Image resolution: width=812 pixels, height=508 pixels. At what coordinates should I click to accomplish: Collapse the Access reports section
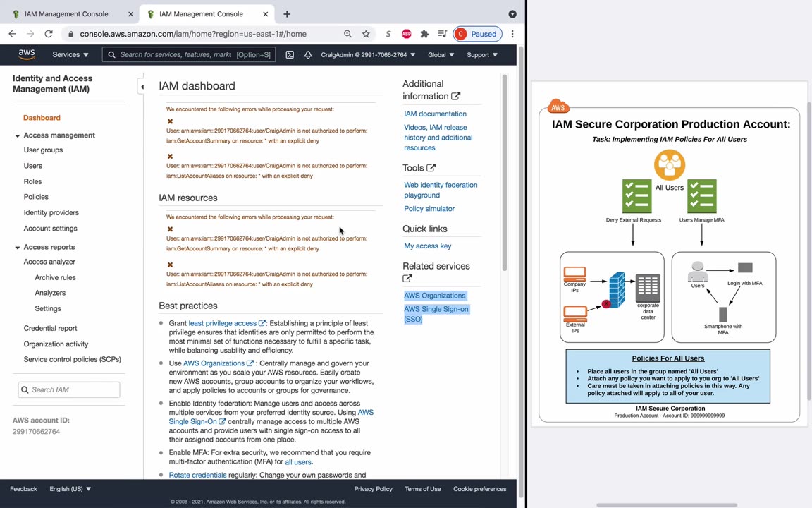17,248
